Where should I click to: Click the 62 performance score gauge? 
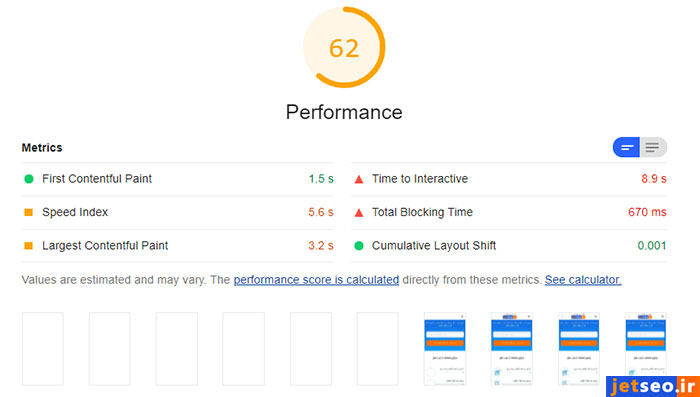tap(344, 47)
